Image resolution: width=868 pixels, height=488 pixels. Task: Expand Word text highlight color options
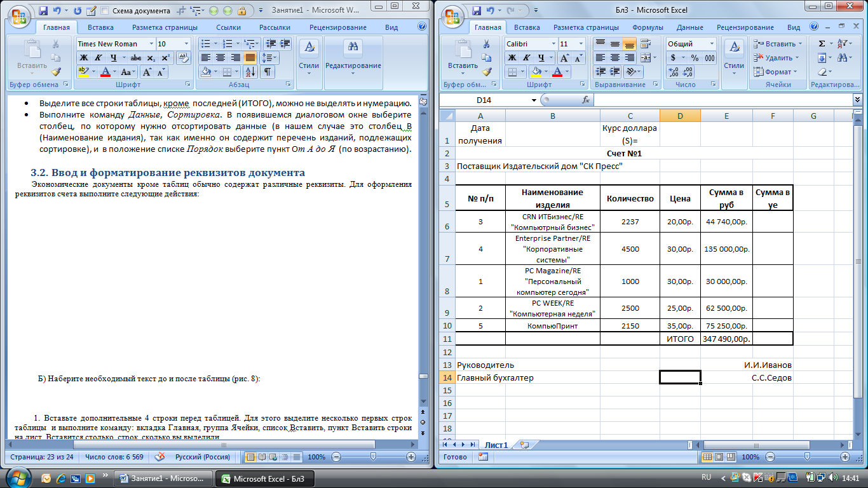coord(93,72)
